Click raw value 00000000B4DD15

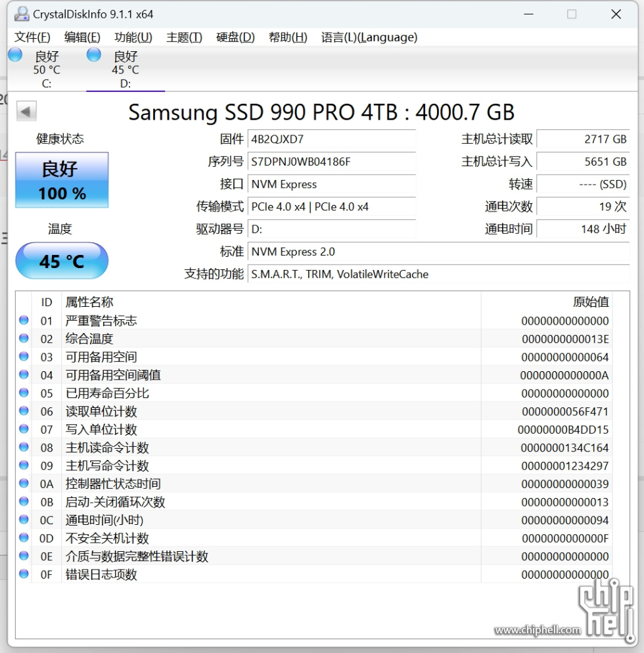[563, 430]
